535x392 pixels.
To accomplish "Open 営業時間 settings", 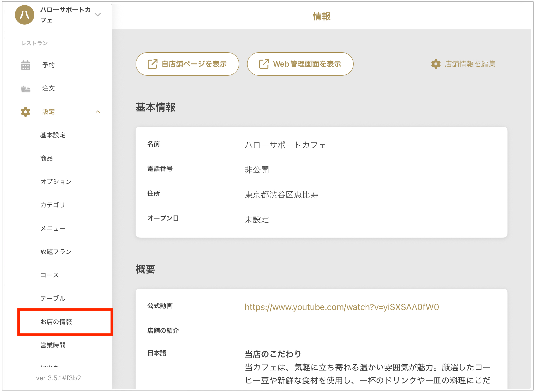I will pyautogui.click(x=53, y=345).
